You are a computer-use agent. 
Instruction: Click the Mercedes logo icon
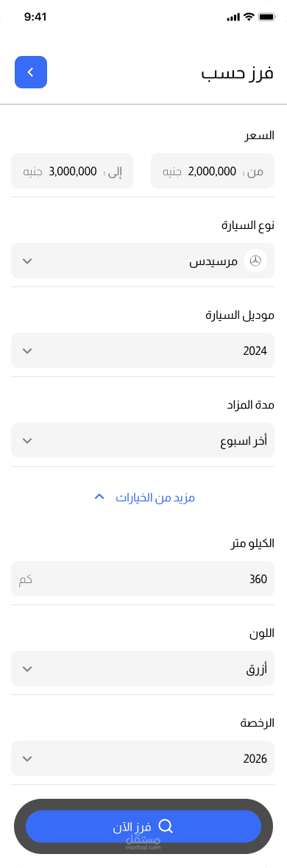pyautogui.click(x=255, y=261)
